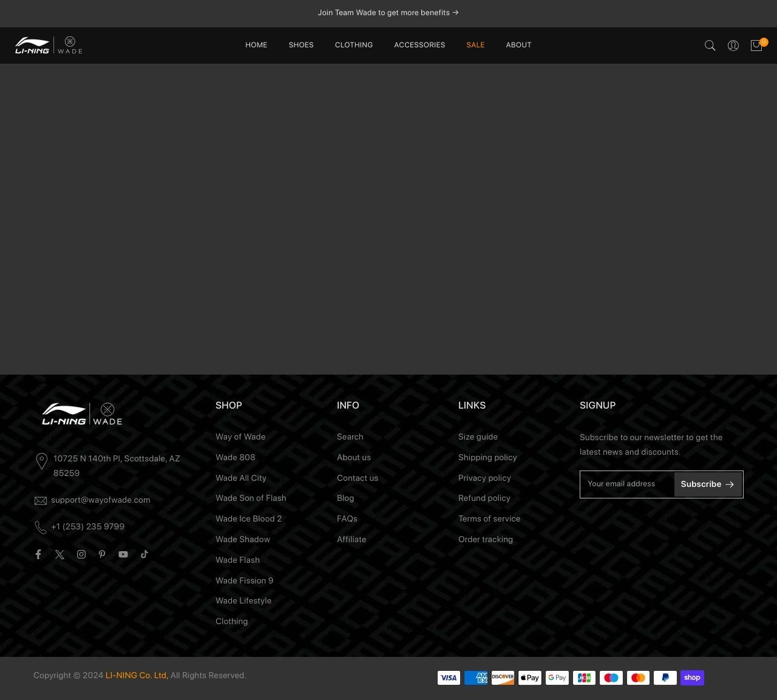This screenshot has width=777, height=700.
Task: Open the search icon in header
Action: (x=710, y=46)
